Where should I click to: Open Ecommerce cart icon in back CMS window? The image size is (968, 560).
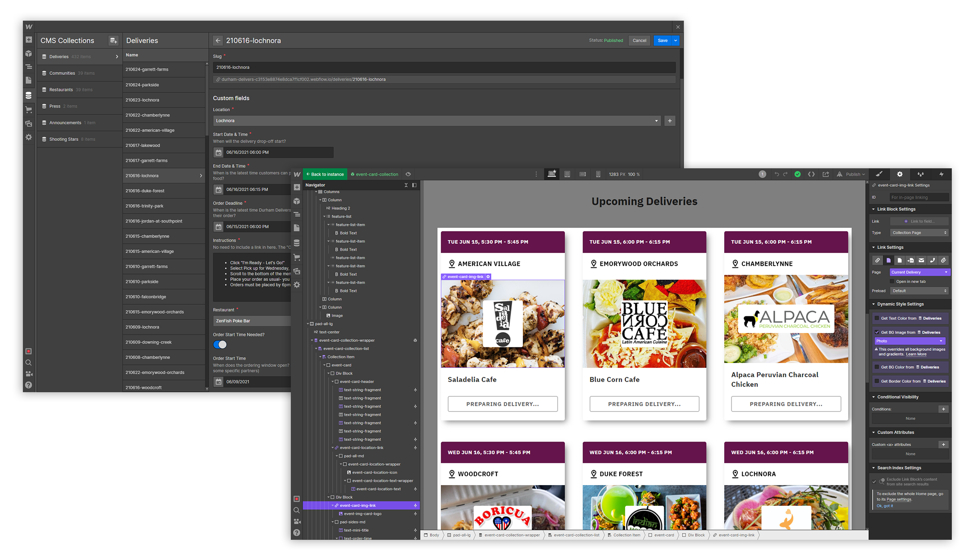(x=29, y=109)
